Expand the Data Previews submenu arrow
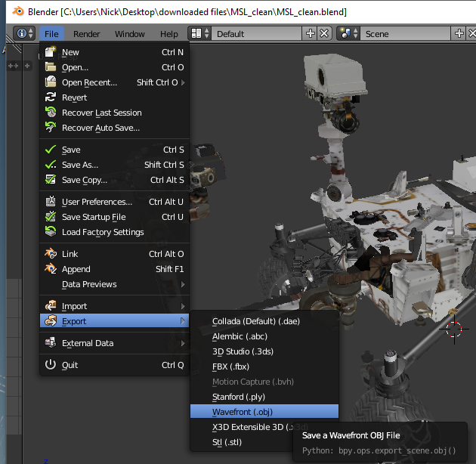Screen dimensions: 476x464 point(183,284)
